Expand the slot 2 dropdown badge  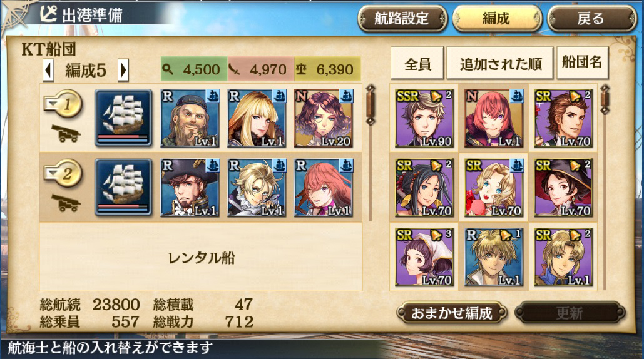tap(63, 173)
